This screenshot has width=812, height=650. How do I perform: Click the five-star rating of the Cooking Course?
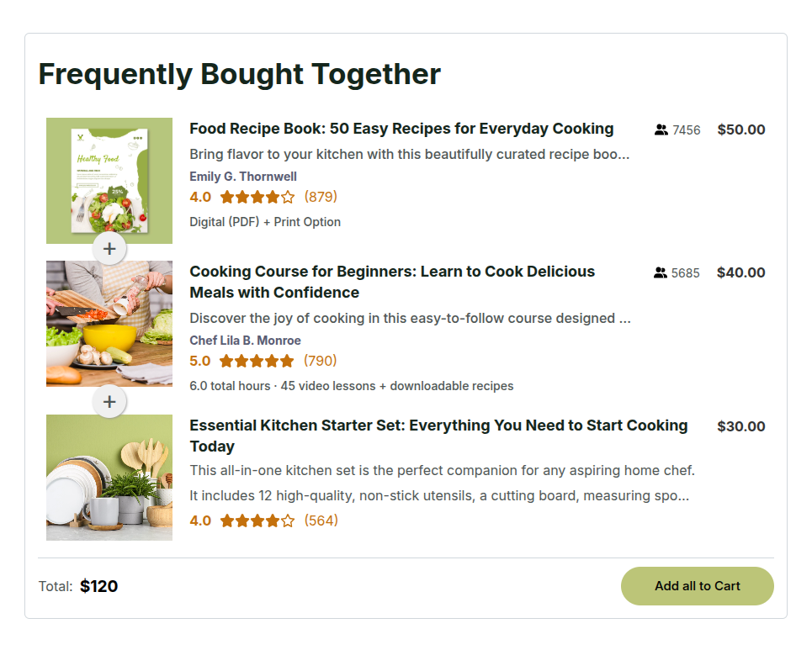[257, 362]
